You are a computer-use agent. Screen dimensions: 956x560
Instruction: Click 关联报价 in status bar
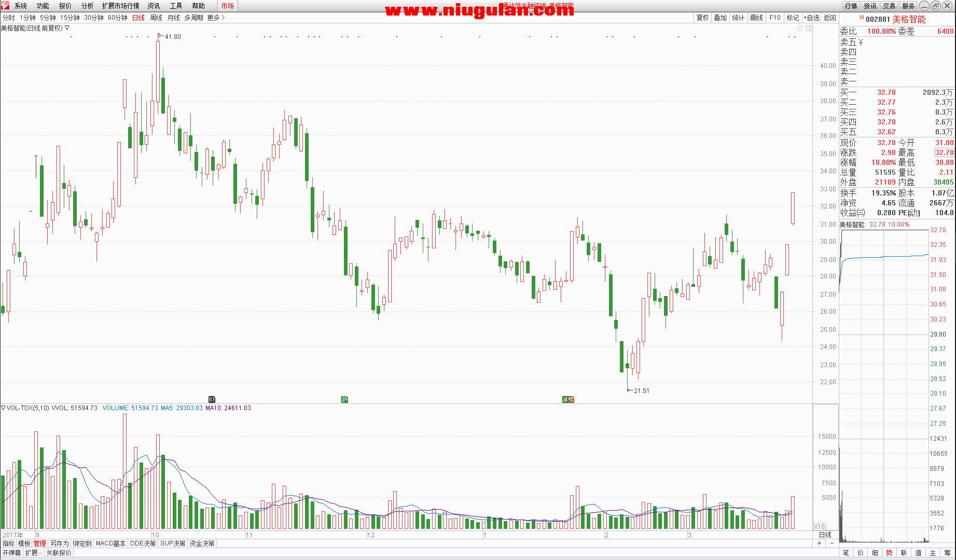[59, 553]
